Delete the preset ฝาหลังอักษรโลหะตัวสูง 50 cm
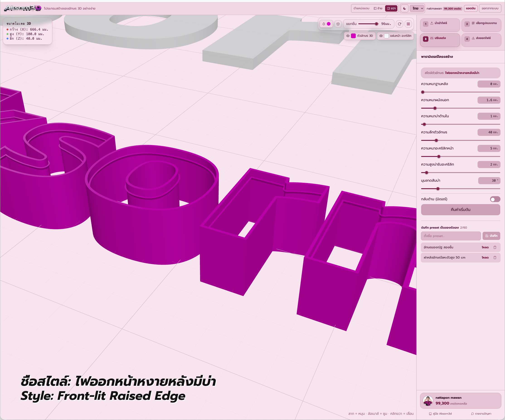The image size is (505, 420). coord(495,257)
